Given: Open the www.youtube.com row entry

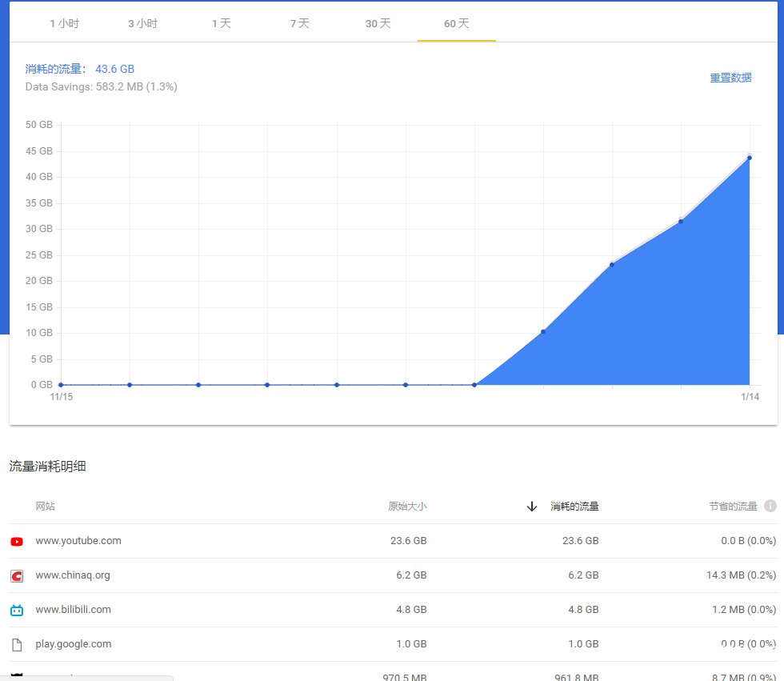Looking at the screenshot, I should pyautogui.click(x=78, y=541).
